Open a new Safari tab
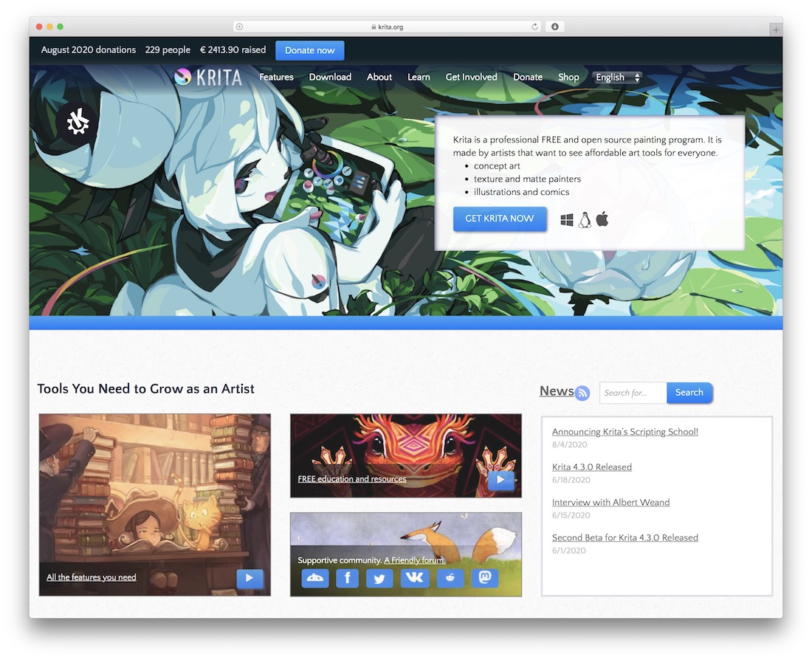The width and height of the screenshot is (812, 660). [776, 30]
